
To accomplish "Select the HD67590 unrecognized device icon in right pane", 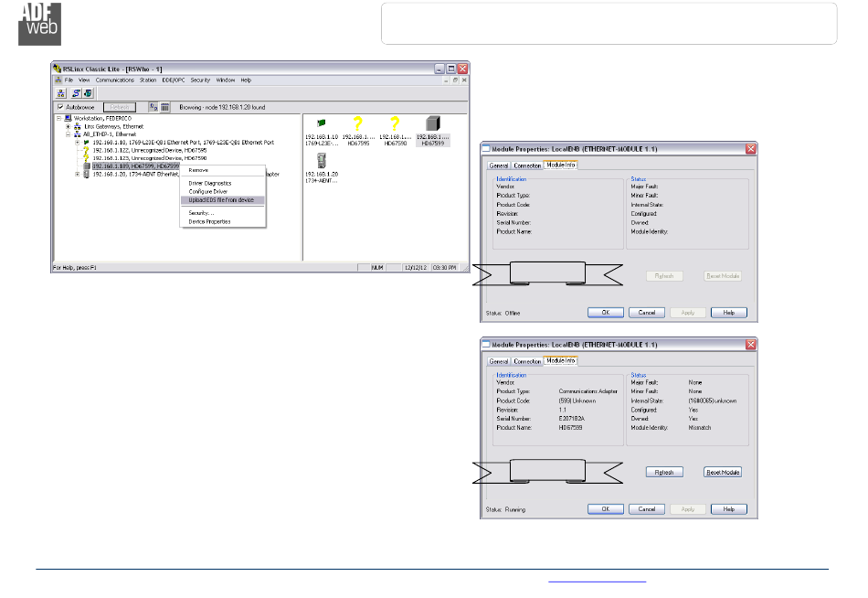I will click(396, 125).
